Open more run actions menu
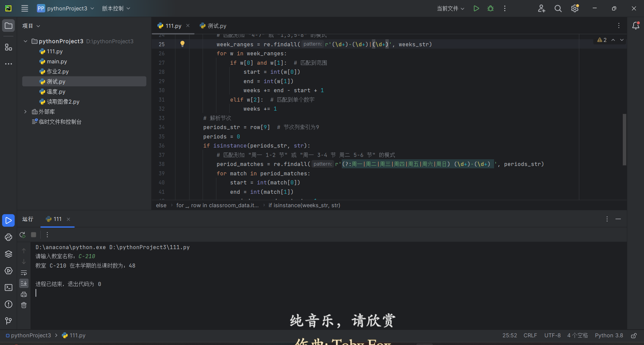Image resolution: width=644 pixels, height=345 pixels. (505, 8)
